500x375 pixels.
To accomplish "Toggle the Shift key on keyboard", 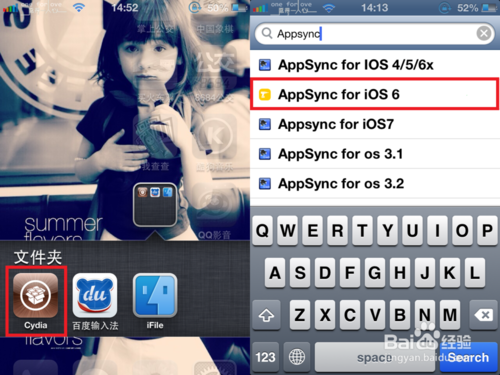I will [266, 315].
